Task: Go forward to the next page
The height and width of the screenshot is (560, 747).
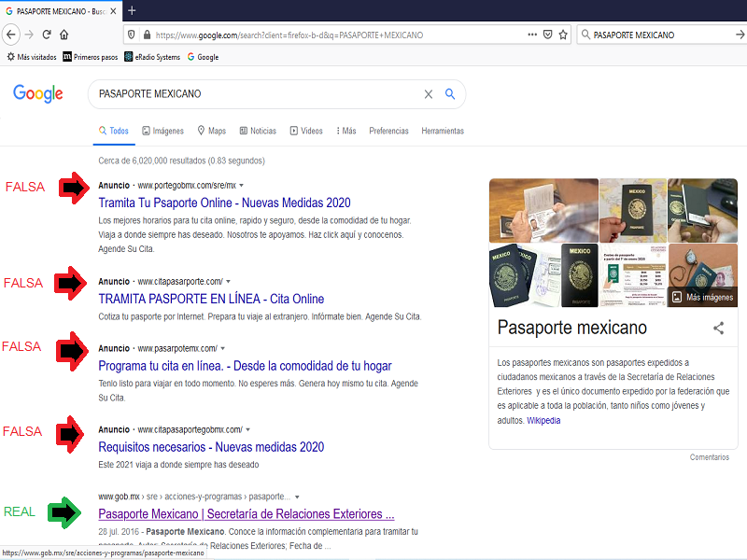Action: point(29,35)
